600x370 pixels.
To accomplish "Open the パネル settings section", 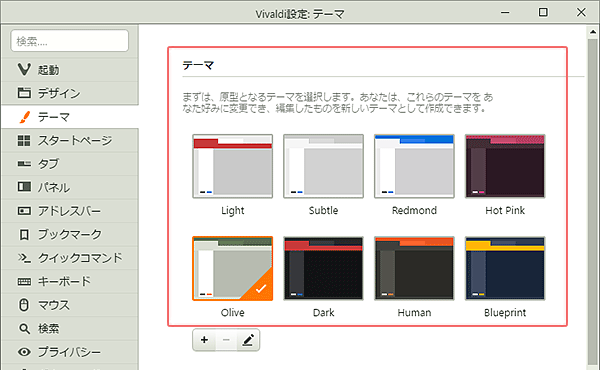I will (x=70, y=187).
